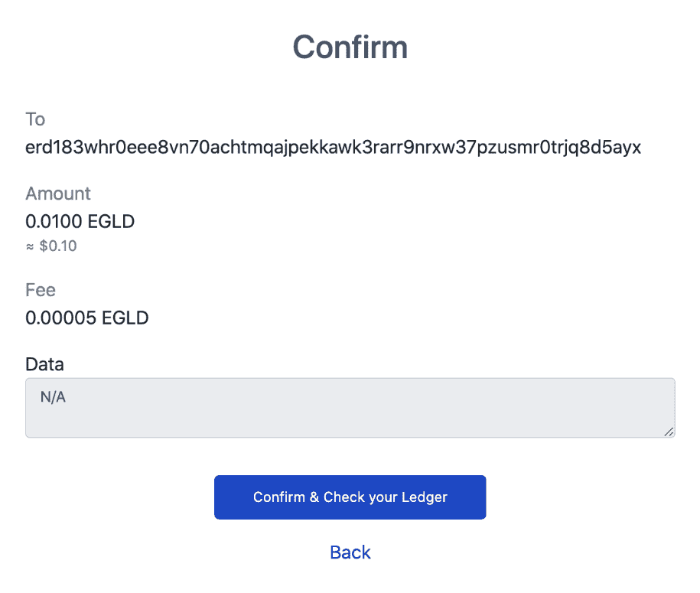Click the Fee field label
Image resolution: width=700 pixels, height=593 pixels.
click(41, 290)
